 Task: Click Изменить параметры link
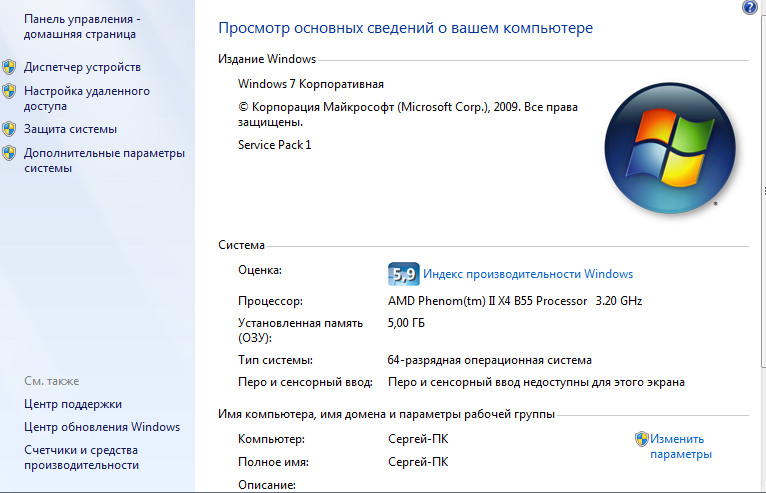pos(681,447)
